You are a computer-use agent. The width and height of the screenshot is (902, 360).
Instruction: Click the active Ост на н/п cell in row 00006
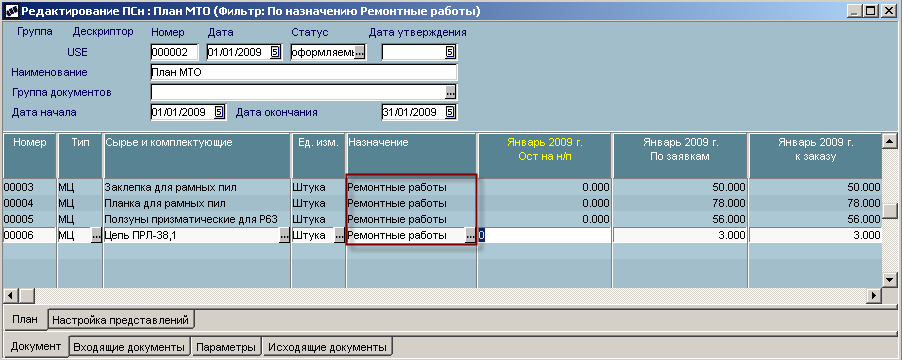tap(544, 236)
